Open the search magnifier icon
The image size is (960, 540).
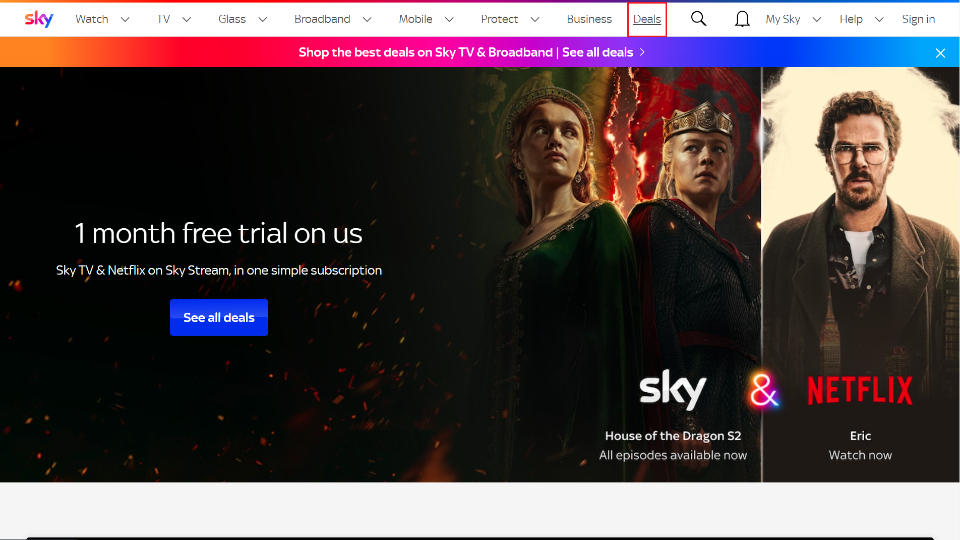coord(699,19)
